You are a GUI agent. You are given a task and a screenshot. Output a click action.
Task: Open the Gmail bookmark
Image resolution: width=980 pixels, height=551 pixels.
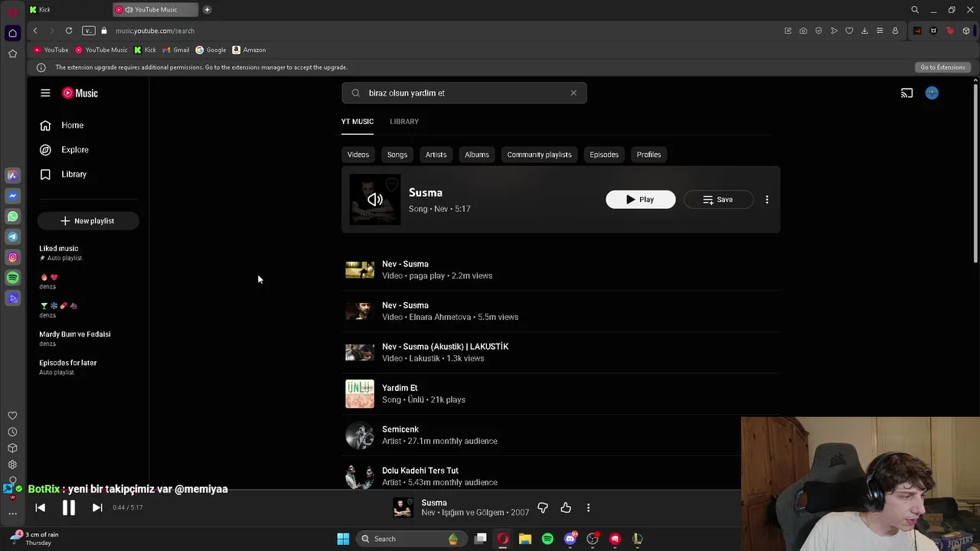click(x=176, y=50)
